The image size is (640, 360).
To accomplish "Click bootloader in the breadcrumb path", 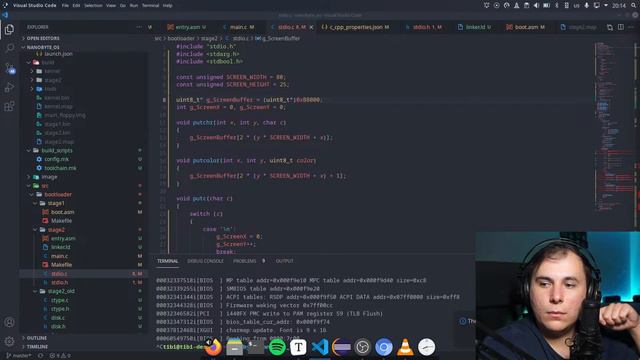I will click(181, 38).
